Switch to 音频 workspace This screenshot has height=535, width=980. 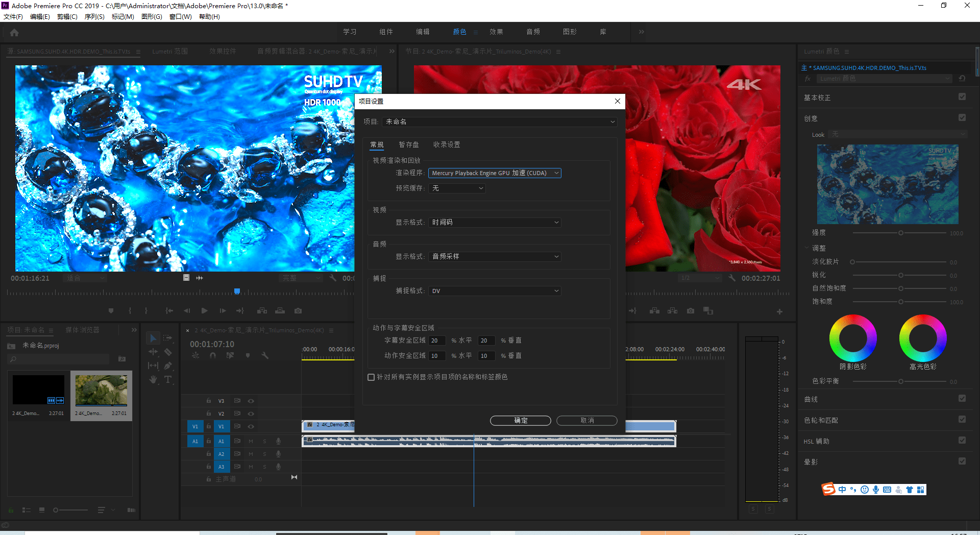(533, 32)
